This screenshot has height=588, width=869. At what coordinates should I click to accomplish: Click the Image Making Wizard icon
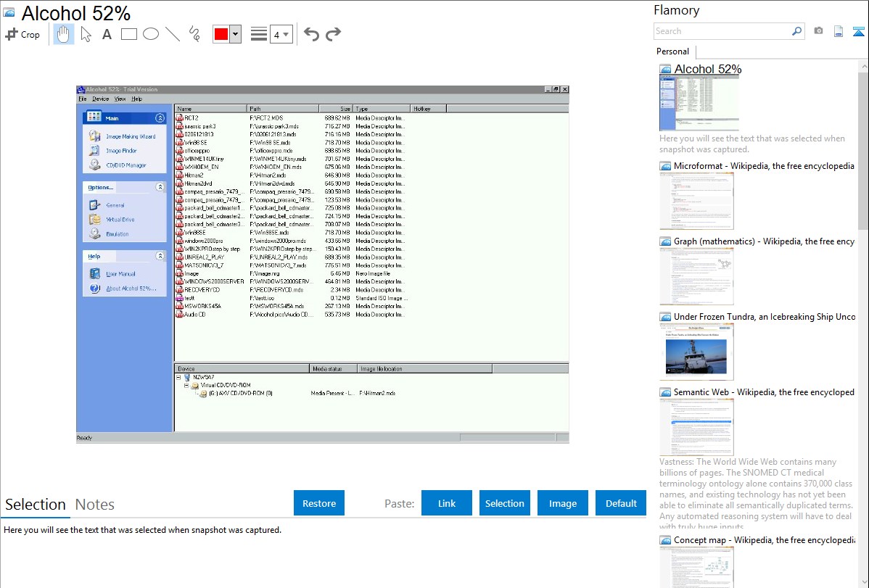(x=95, y=136)
